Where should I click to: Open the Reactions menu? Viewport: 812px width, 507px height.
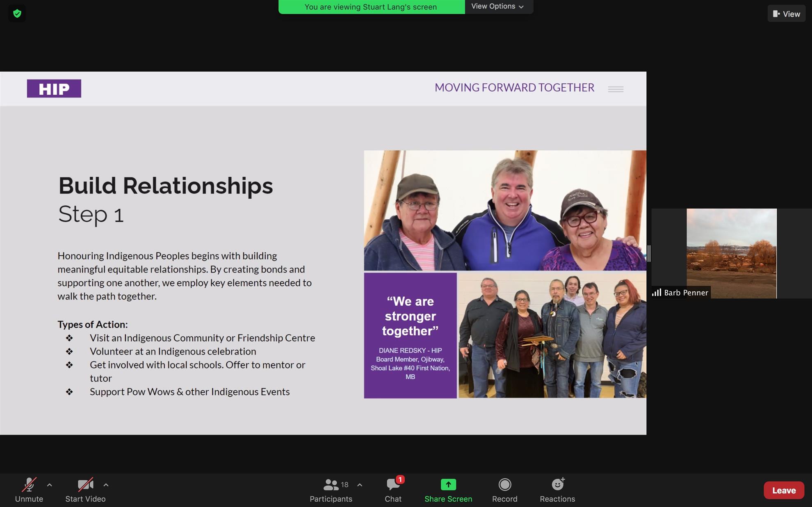(557, 489)
